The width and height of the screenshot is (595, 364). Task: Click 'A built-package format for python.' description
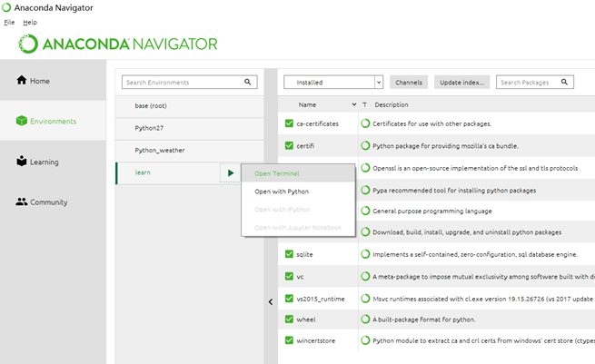tap(424, 320)
